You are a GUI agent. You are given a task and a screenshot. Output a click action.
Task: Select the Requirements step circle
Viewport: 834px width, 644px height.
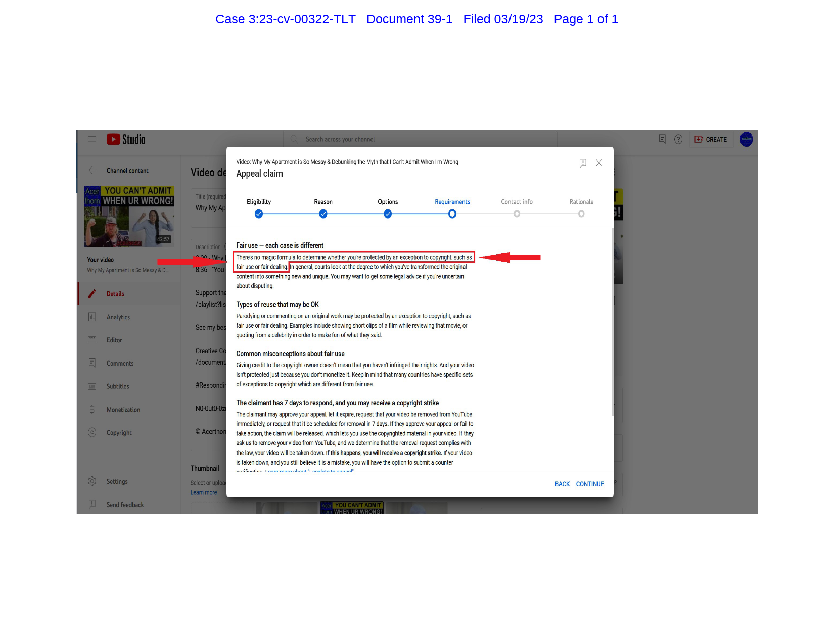(452, 214)
